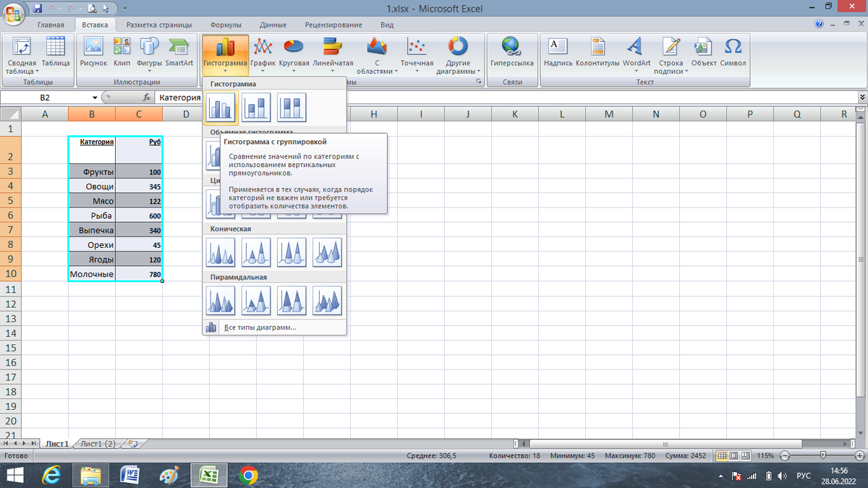Click the Рисунок insert picture icon
This screenshot has width=868, height=488.
point(93,52)
